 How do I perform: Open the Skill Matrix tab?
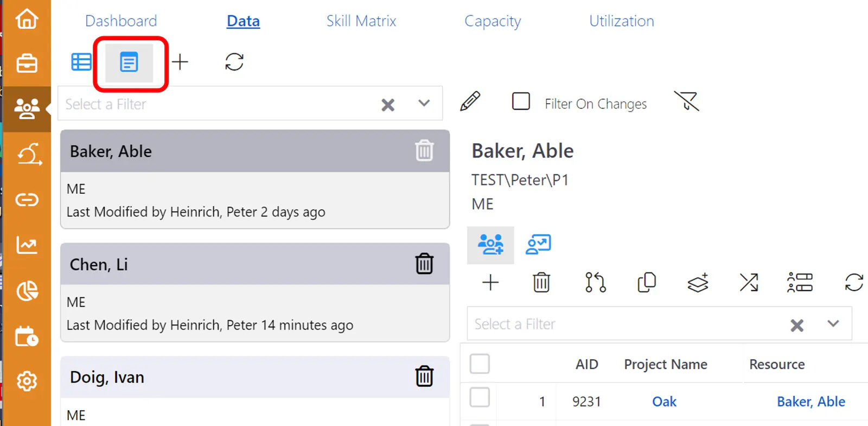tap(361, 21)
